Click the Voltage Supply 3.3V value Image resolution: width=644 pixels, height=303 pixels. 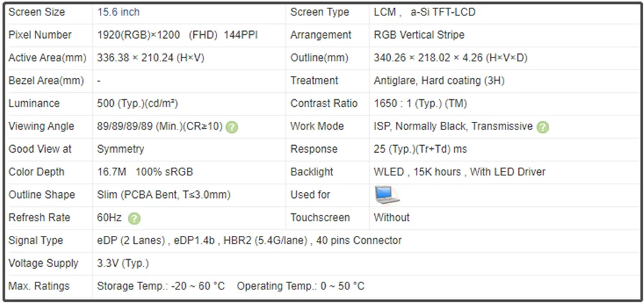[123, 264]
